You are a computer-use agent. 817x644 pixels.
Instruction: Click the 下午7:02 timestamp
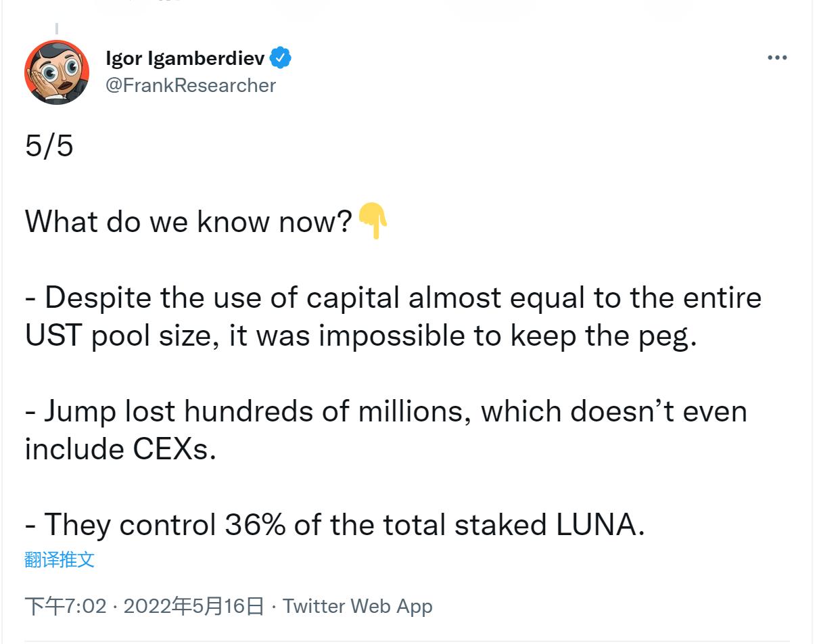click(65, 606)
